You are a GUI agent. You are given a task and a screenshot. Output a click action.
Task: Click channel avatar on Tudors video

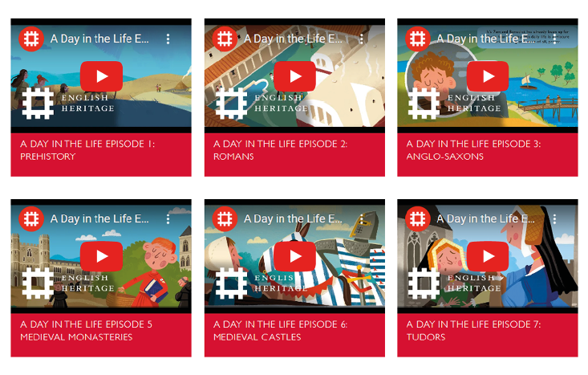418,219
